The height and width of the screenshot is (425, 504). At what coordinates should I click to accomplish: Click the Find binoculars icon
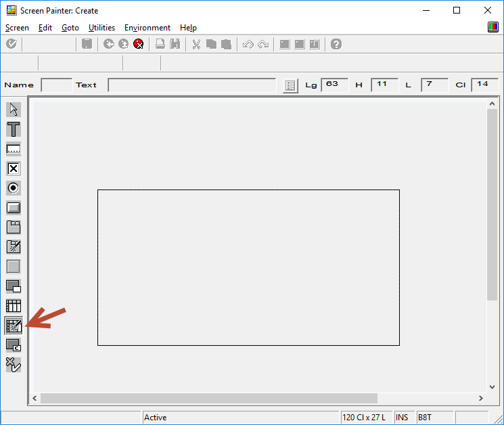pyautogui.click(x=175, y=44)
